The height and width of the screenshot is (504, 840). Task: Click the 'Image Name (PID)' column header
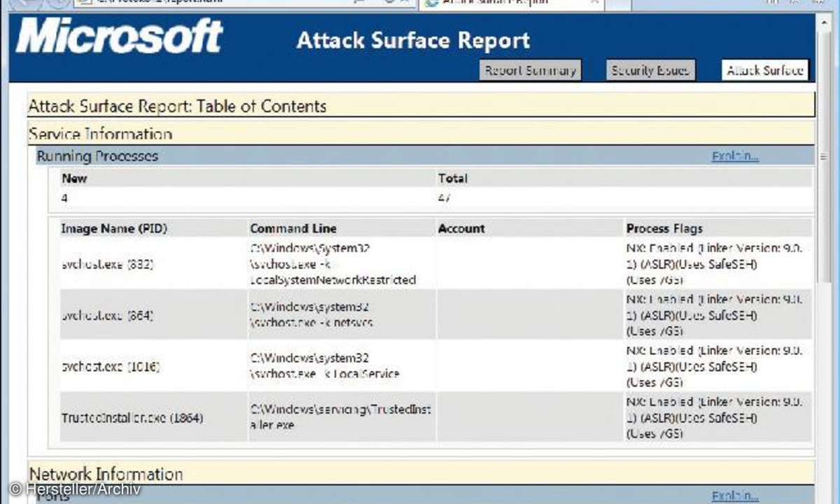pyautogui.click(x=114, y=229)
